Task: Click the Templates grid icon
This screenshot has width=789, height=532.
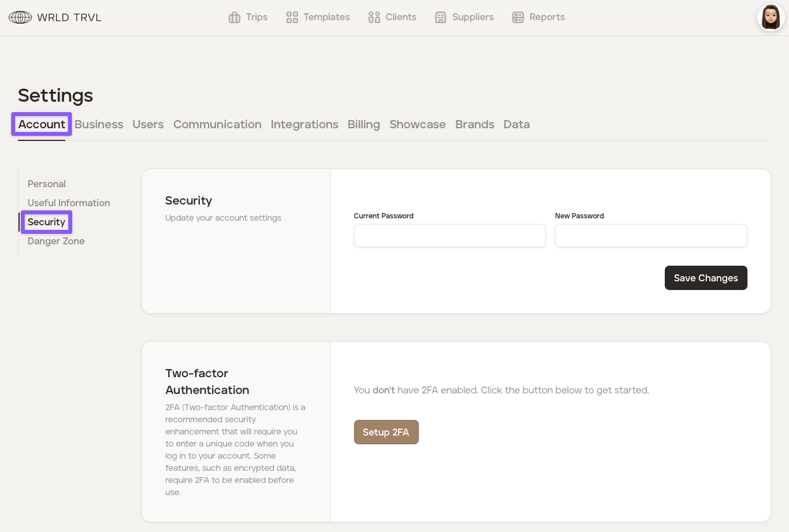Action: tap(292, 17)
